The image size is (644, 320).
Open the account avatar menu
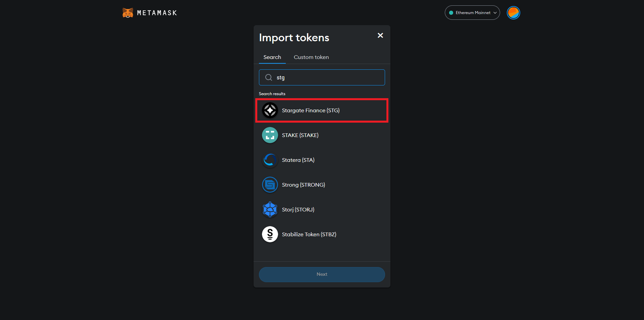click(513, 13)
